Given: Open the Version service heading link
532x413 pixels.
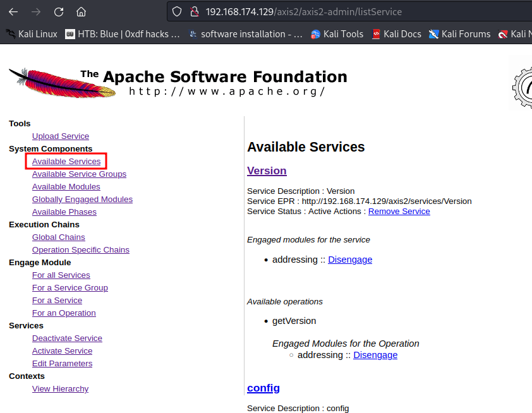Looking at the screenshot, I should tap(267, 171).
